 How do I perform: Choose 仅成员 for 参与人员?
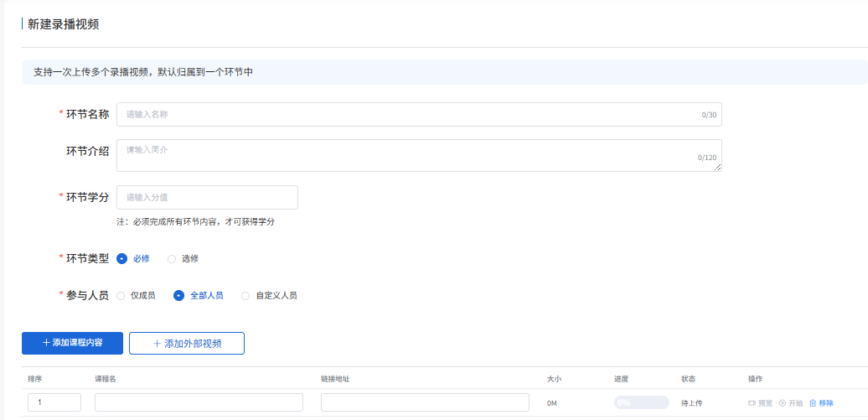coord(121,295)
